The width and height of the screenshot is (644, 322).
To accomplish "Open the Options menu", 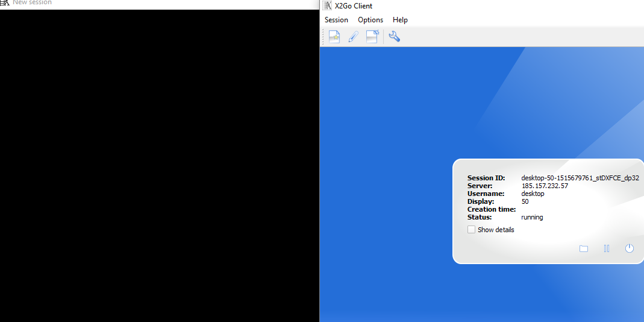I will point(370,20).
